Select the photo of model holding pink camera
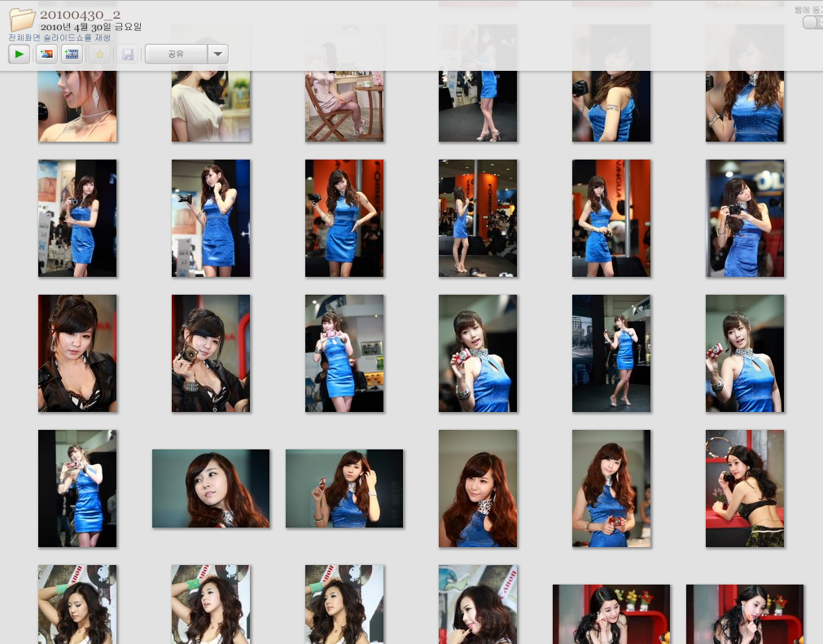Viewport: 823px width, 644px height. click(344, 353)
